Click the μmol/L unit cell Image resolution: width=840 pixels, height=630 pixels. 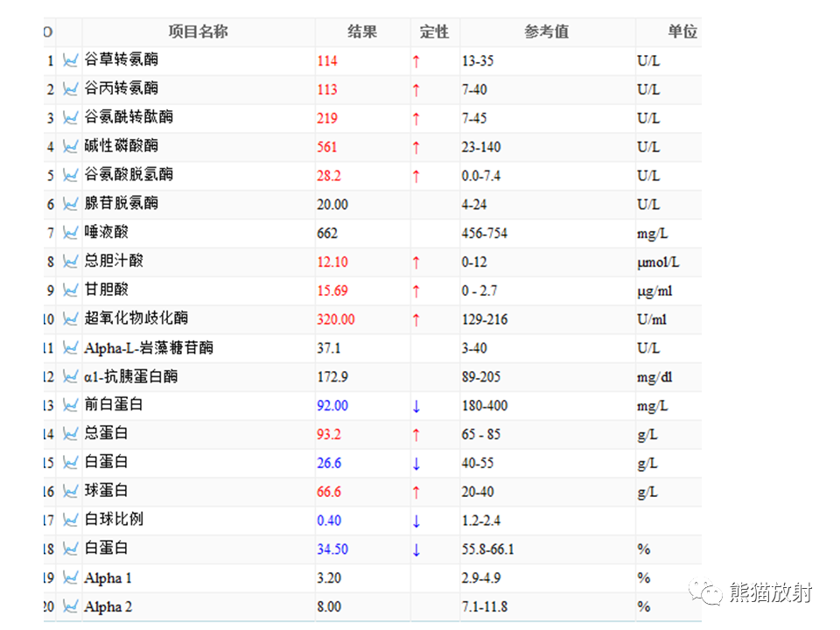[x=658, y=262]
